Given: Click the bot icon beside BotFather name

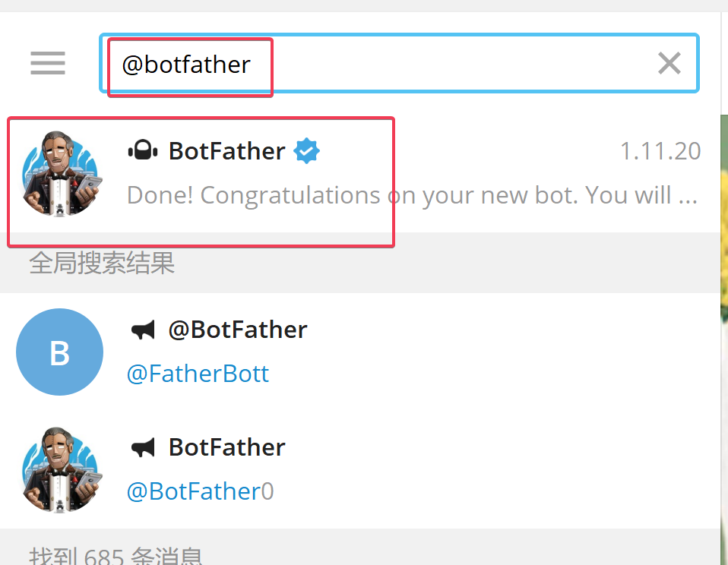Looking at the screenshot, I should click(x=143, y=150).
